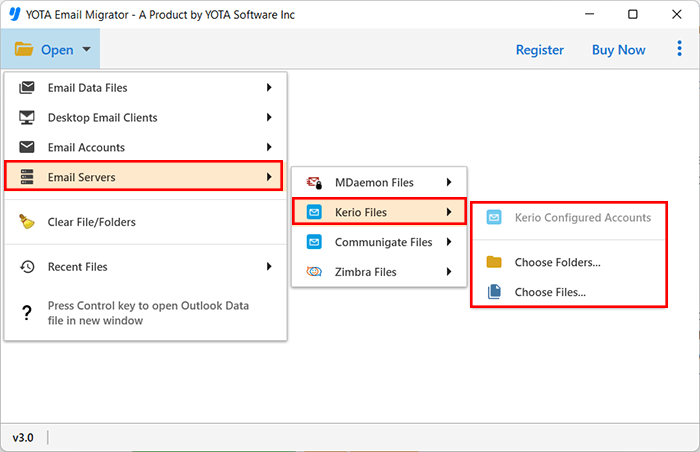Select Kerio Configured Accounts option
700x452 pixels.
[x=582, y=217]
